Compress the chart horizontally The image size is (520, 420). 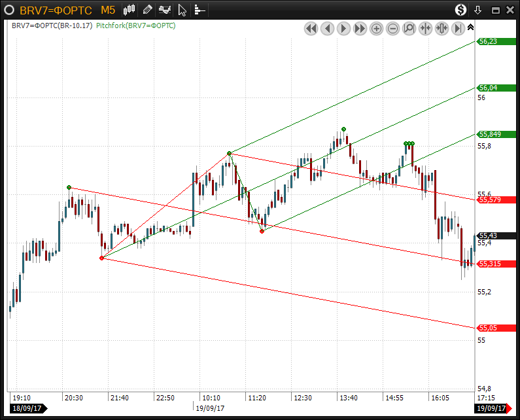coord(426,28)
